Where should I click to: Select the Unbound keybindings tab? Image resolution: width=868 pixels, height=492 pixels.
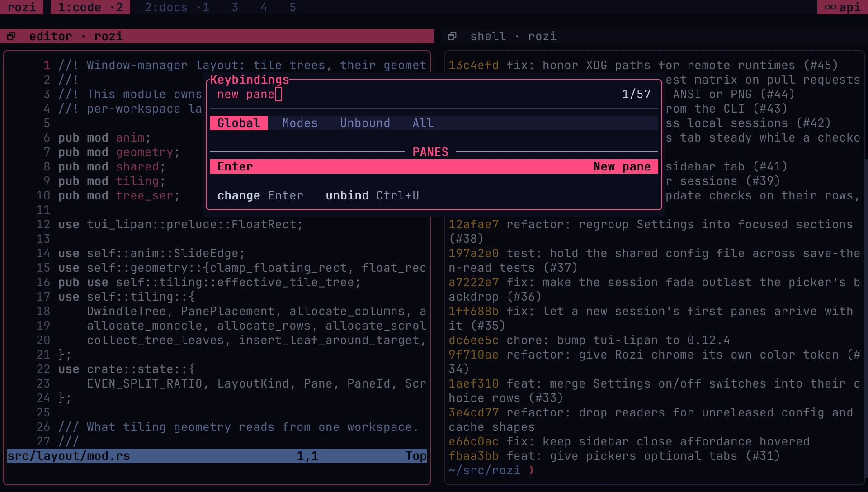point(365,123)
